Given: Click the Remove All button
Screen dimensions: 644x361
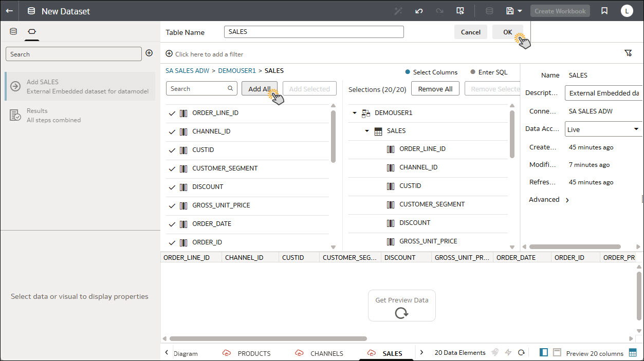Looking at the screenshot, I should click(435, 89).
